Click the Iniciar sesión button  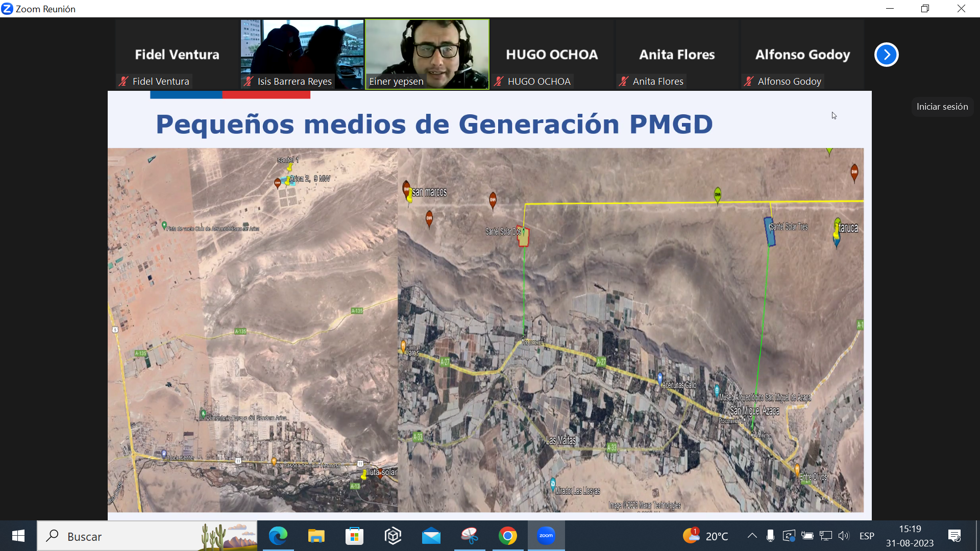(942, 107)
